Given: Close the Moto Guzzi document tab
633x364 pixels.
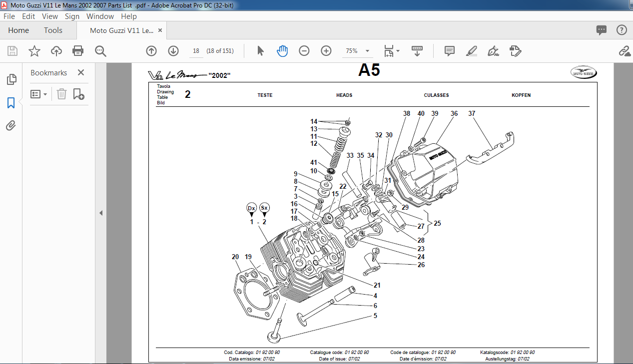Looking at the screenshot, I should [160, 30].
